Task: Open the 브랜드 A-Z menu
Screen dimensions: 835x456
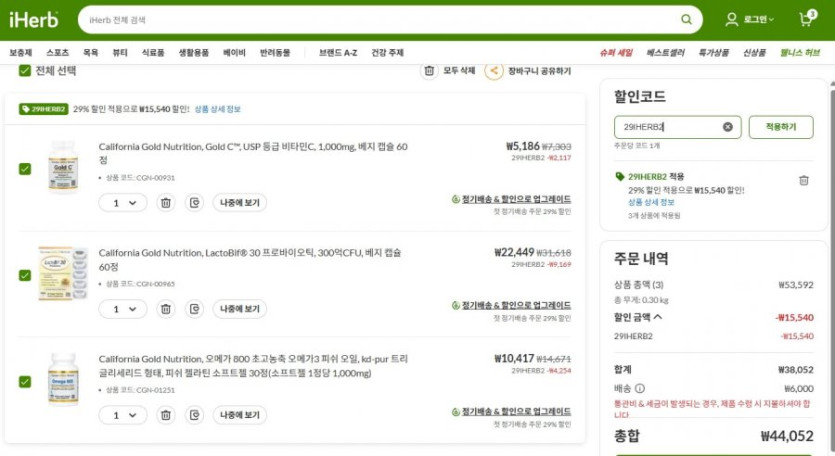Action: pyautogui.click(x=337, y=52)
